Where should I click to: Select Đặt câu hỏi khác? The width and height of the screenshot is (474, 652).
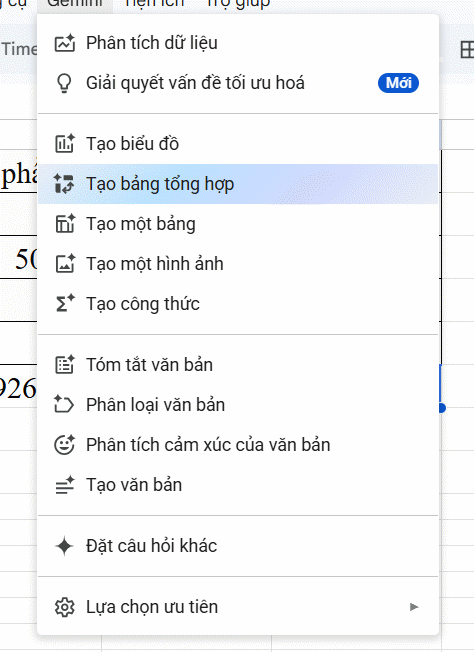(x=238, y=546)
